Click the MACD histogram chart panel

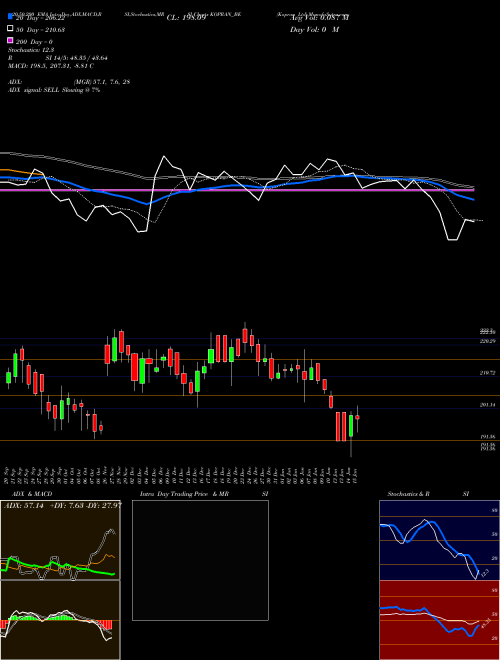coord(60,620)
